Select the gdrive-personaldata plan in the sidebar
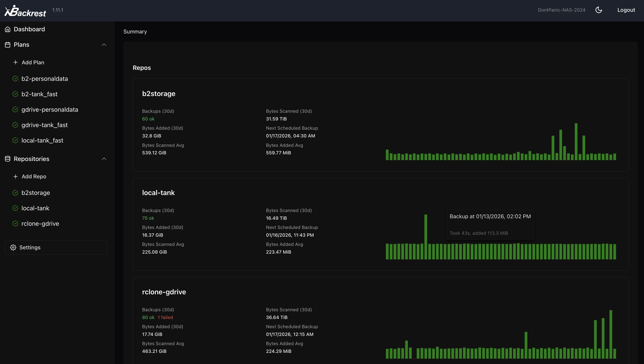Screen dimensions: 644x364 coord(50,109)
